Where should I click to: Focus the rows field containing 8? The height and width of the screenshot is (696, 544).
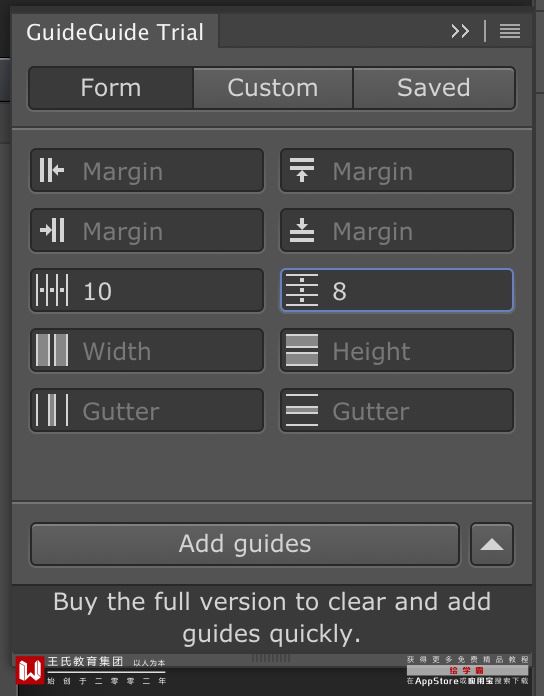click(x=397, y=290)
